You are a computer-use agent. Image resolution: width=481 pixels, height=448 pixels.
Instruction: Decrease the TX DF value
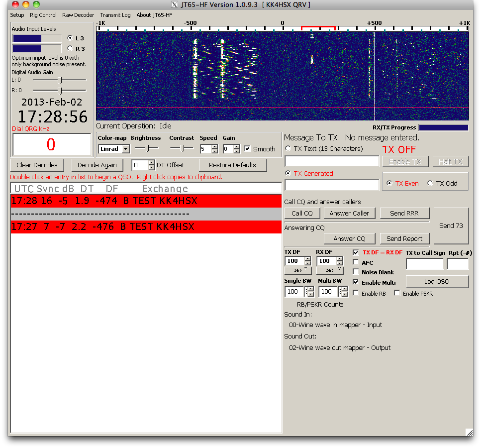308,263
